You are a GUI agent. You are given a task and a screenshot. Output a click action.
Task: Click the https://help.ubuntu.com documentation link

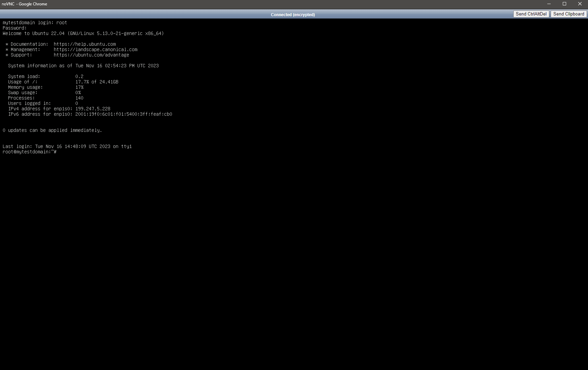pyautogui.click(x=84, y=44)
